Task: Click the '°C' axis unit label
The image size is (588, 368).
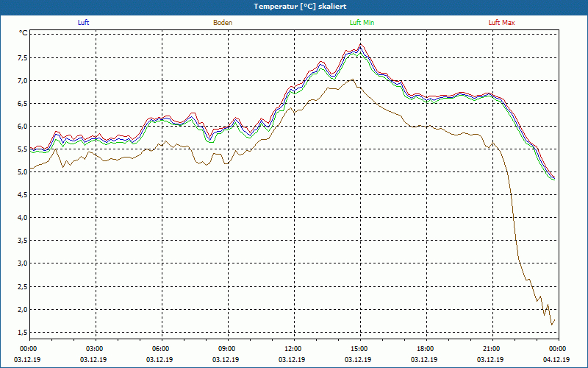Action: coord(24,33)
